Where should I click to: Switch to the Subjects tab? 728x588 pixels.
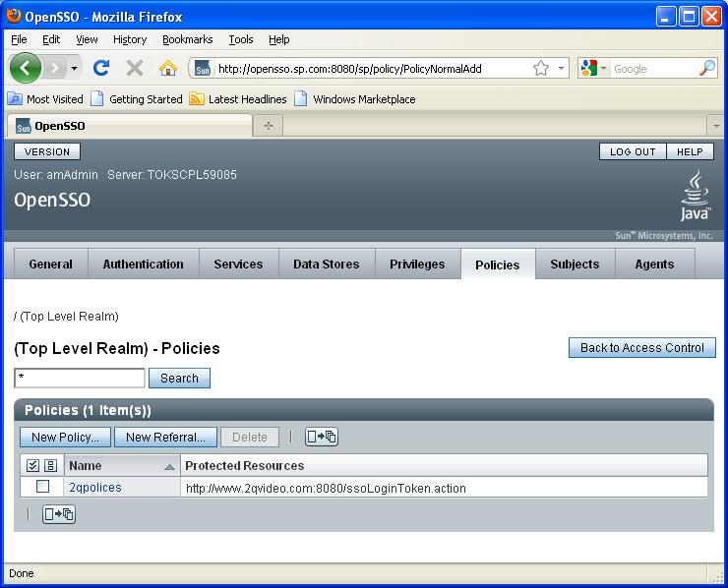(x=575, y=265)
